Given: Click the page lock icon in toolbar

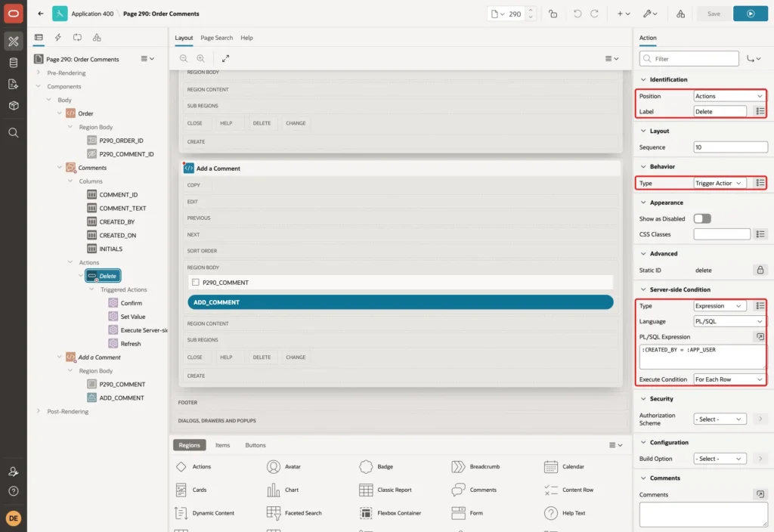Looking at the screenshot, I should (553, 14).
